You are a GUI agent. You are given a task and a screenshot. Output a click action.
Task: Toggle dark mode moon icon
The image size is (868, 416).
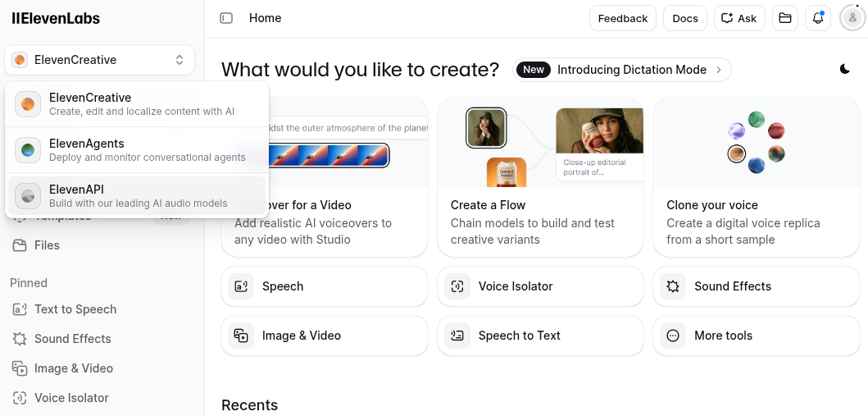(845, 69)
